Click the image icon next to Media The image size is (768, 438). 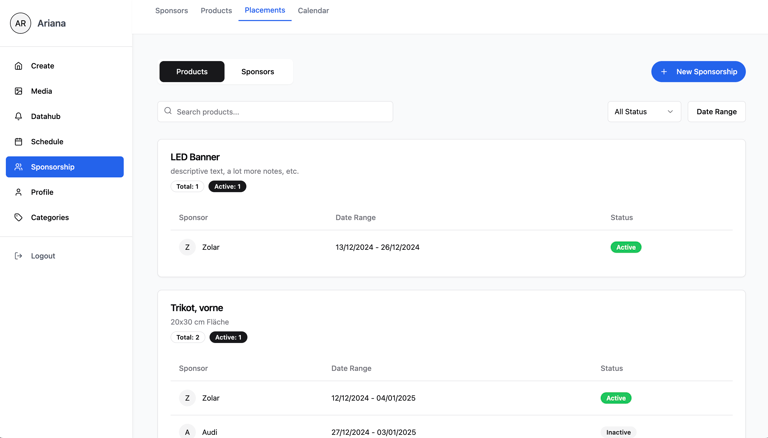point(18,91)
